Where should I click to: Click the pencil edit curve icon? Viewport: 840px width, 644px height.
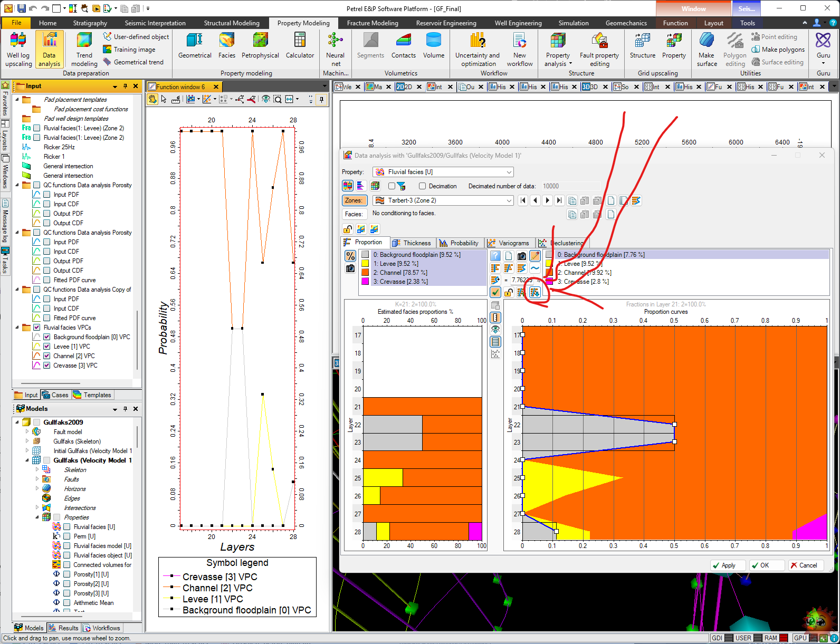535,256
